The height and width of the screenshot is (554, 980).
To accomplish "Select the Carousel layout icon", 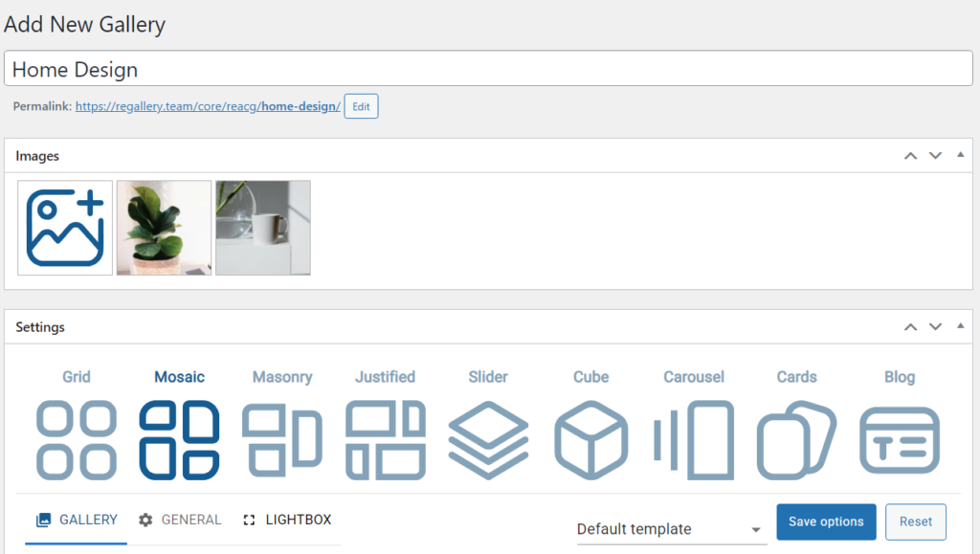I will 694,439.
